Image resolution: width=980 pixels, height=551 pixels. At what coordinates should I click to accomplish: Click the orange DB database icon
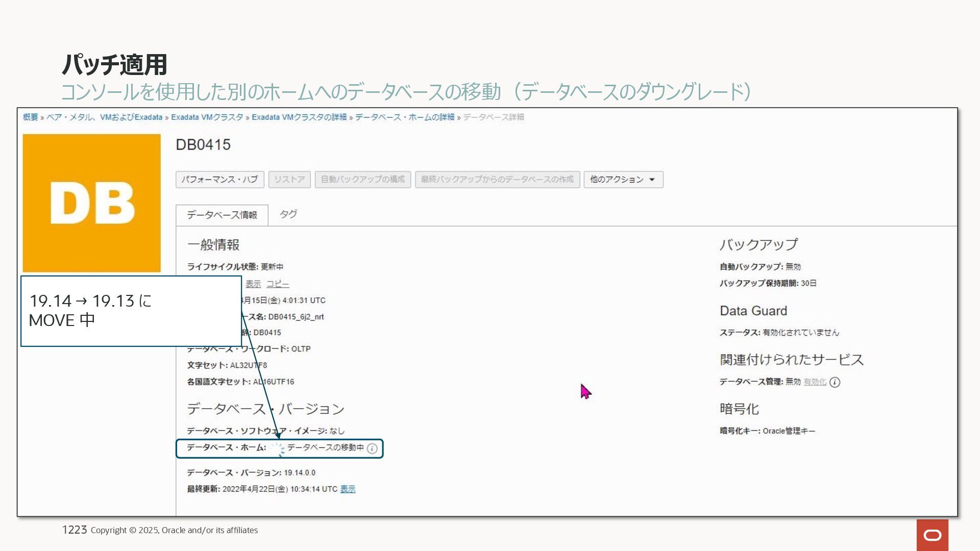[91, 203]
